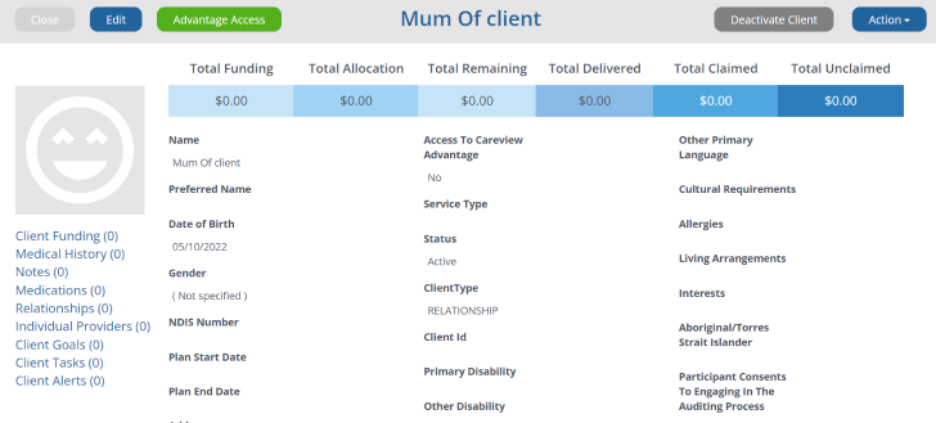Select the Relationships (0) link
The image size is (936, 423).
point(64,308)
